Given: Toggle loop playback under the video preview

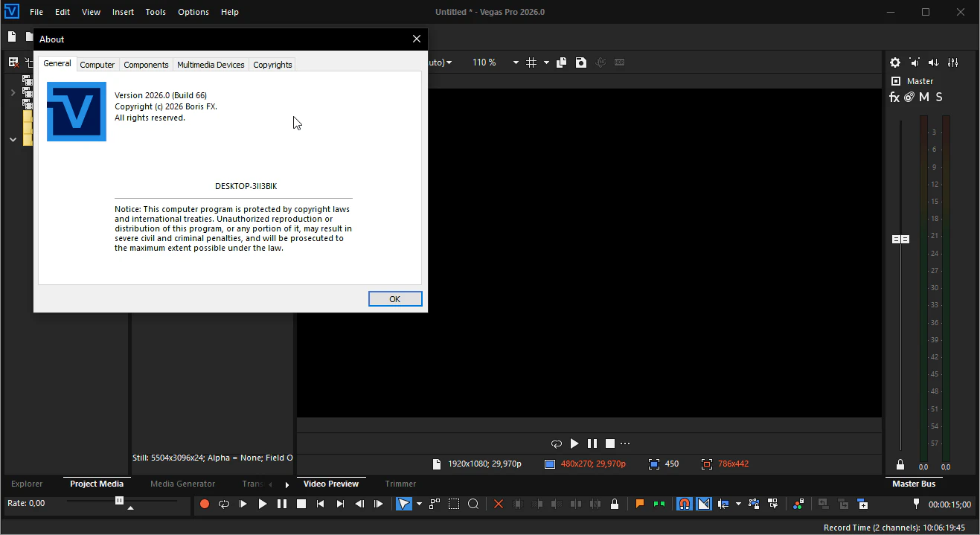Looking at the screenshot, I should coord(556,443).
